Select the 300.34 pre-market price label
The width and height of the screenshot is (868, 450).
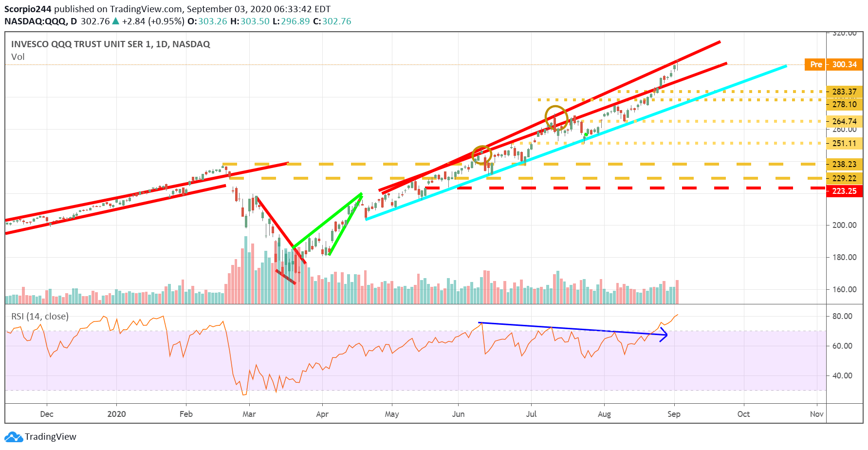(x=844, y=64)
